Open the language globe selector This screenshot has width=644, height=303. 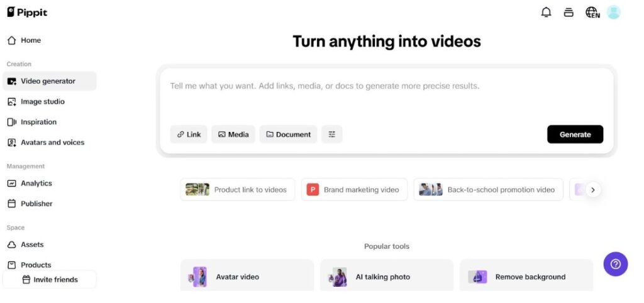[592, 13]
